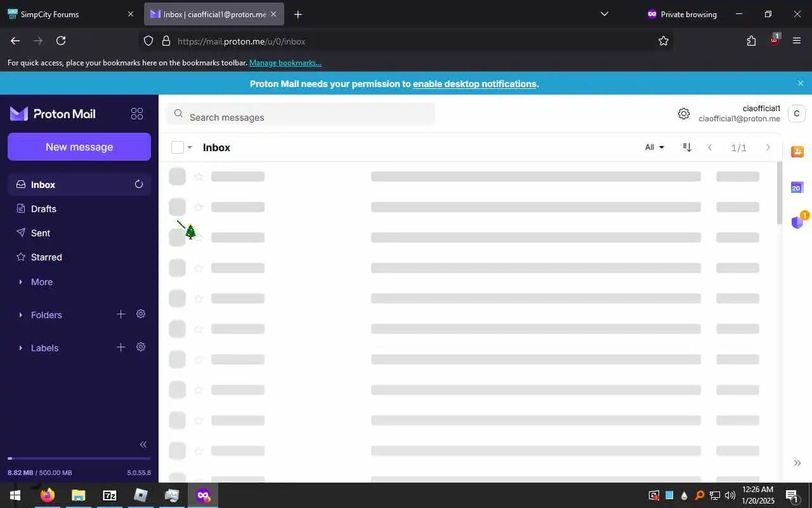
Task: Click the storage usage progress bar
Action: click(79, 458)
